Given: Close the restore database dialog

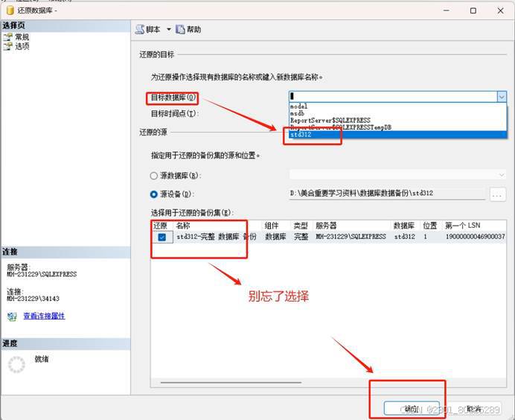Looking at the screenshot, I should click(x=500, y=10).
